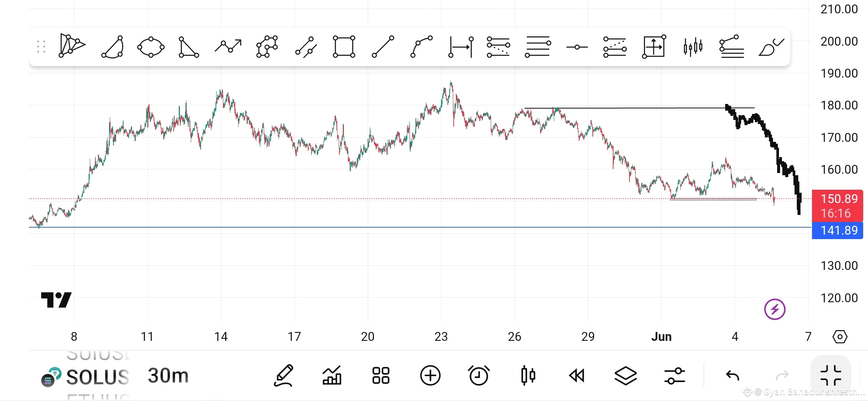Viewport: 868px width, 401px height.
Task: Click the 190.00 price scale label
Action: pyautogui.click(x=839, y=73)
